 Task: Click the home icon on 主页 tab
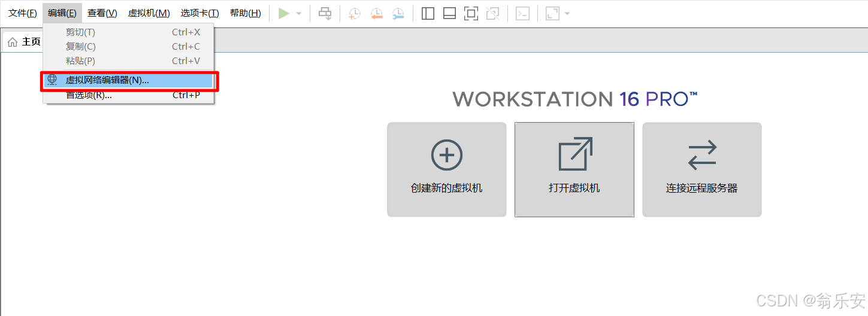[13, 42]
